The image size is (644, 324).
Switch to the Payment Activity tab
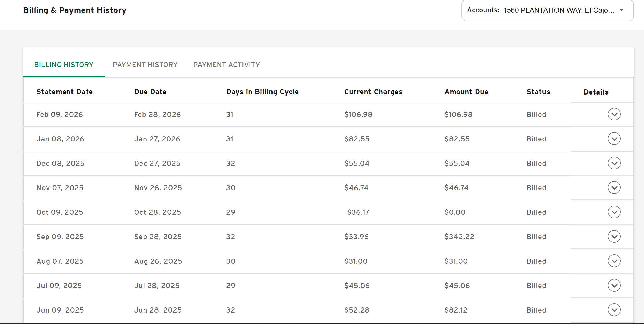[226, 65]
